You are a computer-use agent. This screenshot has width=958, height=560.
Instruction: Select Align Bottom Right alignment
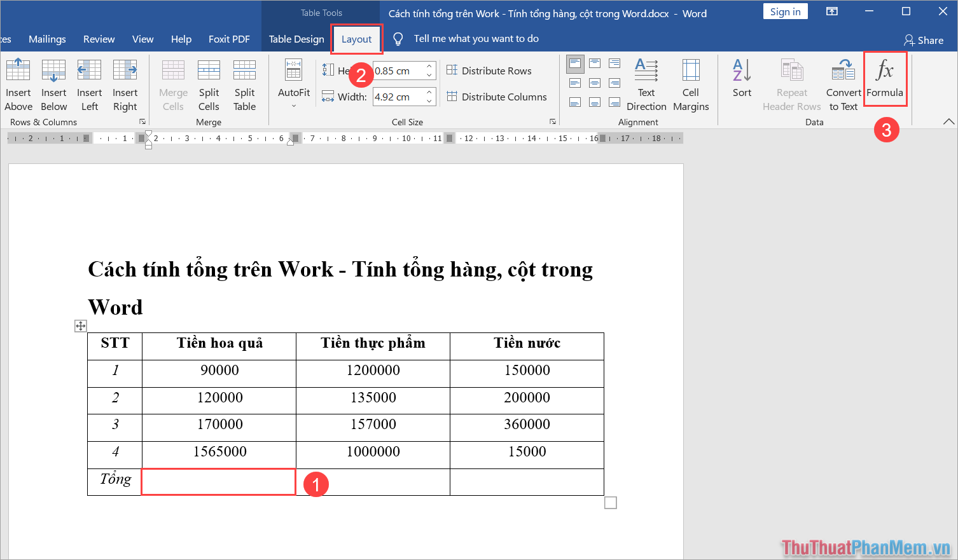pyautogui.click(x=614, y=102)
